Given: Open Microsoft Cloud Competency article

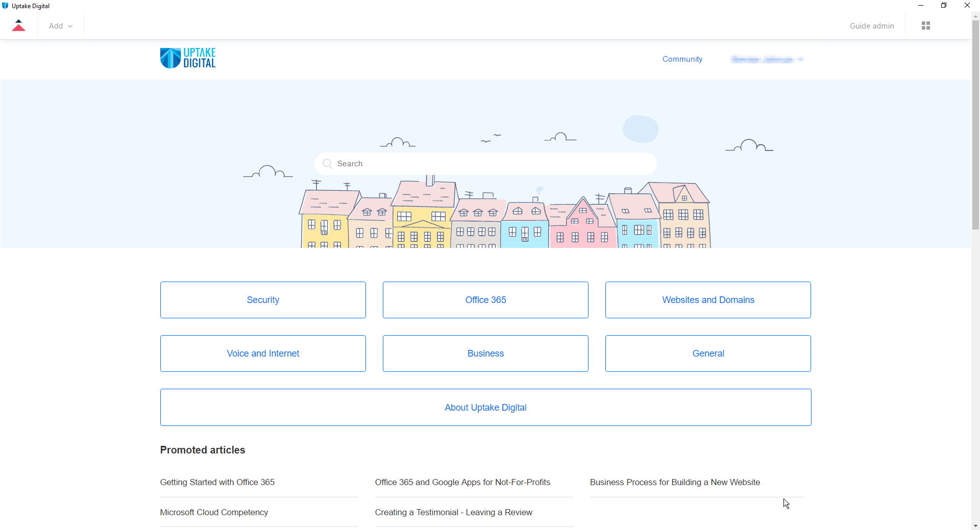Looking at the screenshot, I should tap(214, 512).
